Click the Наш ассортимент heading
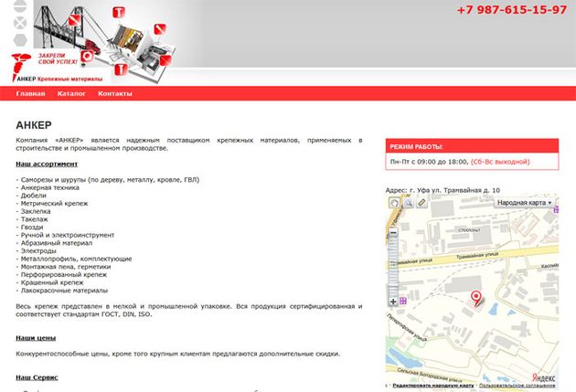 tap(47, 164)
